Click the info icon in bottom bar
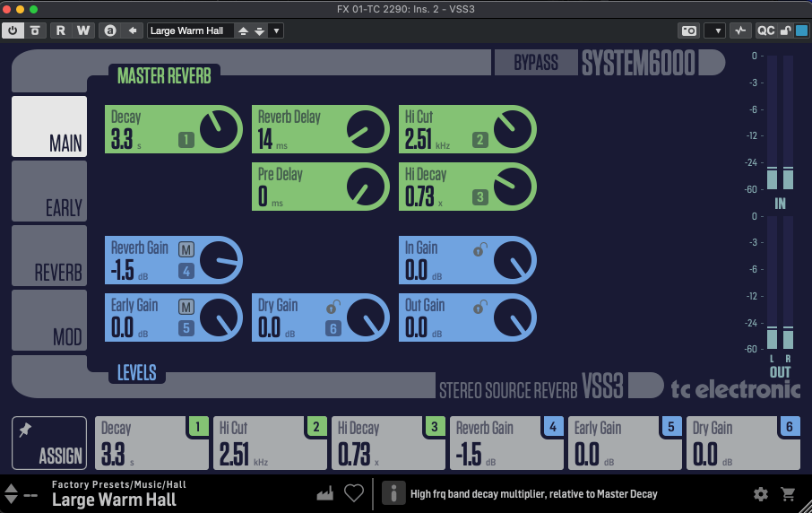 tap(392, 493)
